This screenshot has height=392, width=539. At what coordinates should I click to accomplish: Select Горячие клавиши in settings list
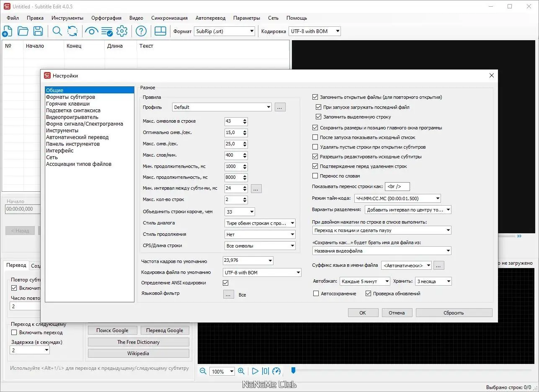[67, 104]
